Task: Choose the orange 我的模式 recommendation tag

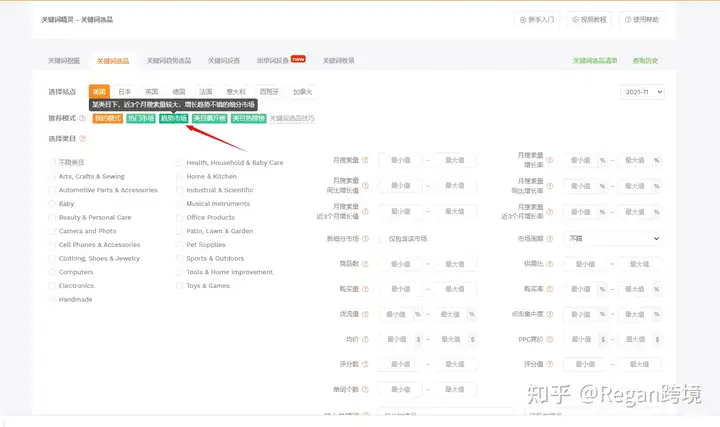Action: coord(108,118)
